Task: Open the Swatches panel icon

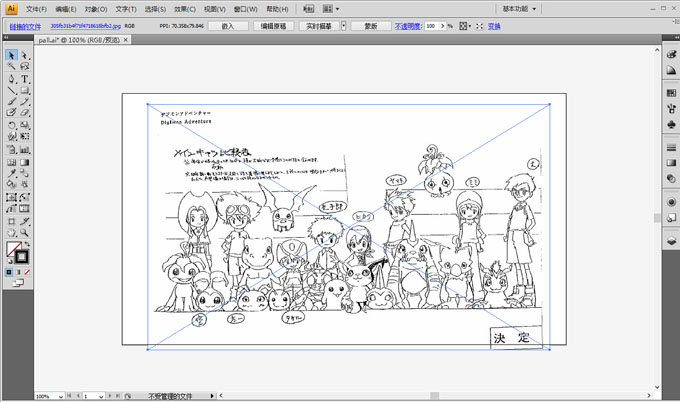Action: (x=671, y=93)
